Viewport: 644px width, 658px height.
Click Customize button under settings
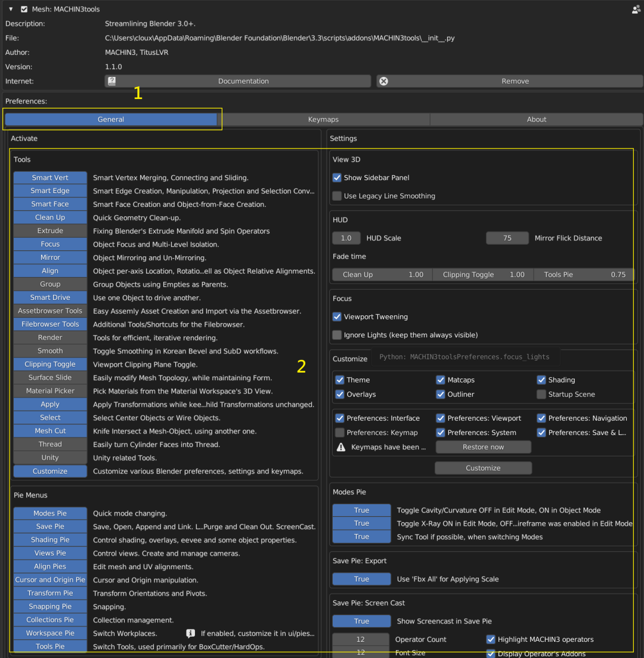click(x=483, y=468)
